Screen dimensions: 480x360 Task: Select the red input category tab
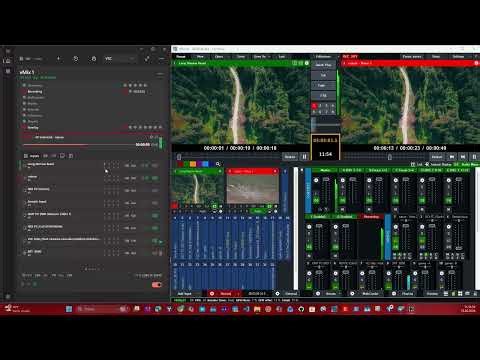(x=181, y=164)
